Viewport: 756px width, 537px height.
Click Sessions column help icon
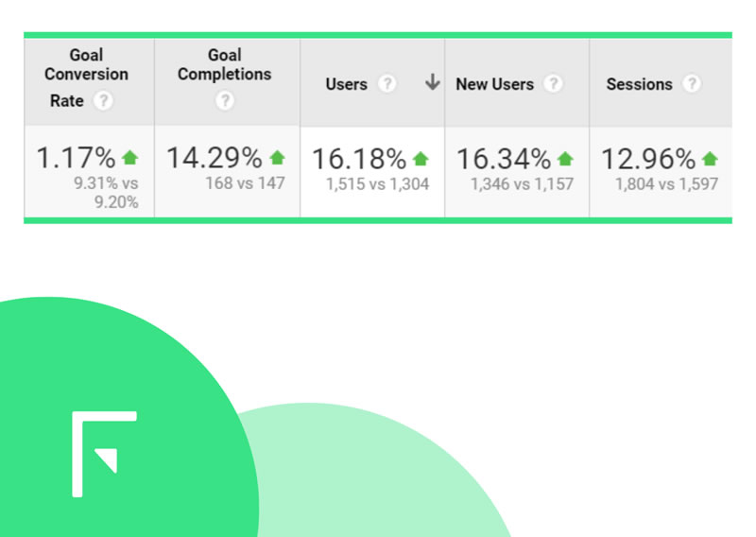692,84
